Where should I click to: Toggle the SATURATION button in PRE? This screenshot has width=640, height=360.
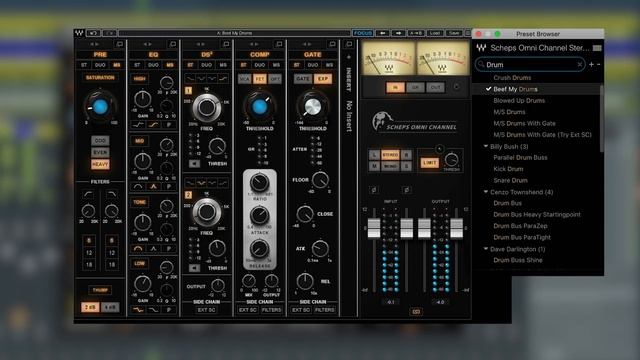[100, 78]
